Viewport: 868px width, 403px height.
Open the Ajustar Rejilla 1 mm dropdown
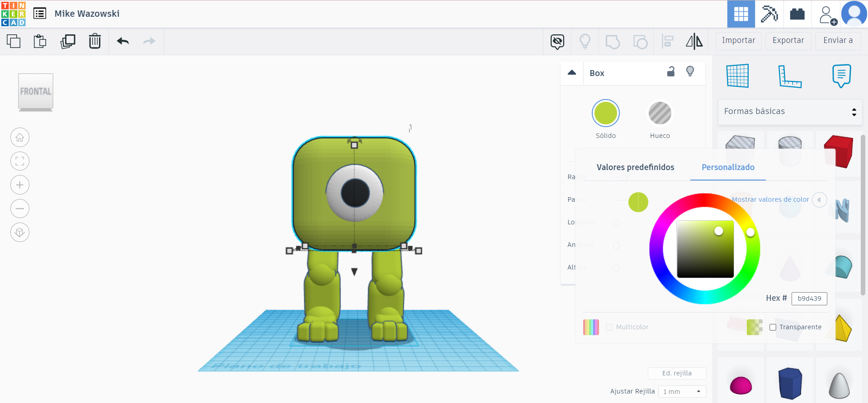point(682,391)
